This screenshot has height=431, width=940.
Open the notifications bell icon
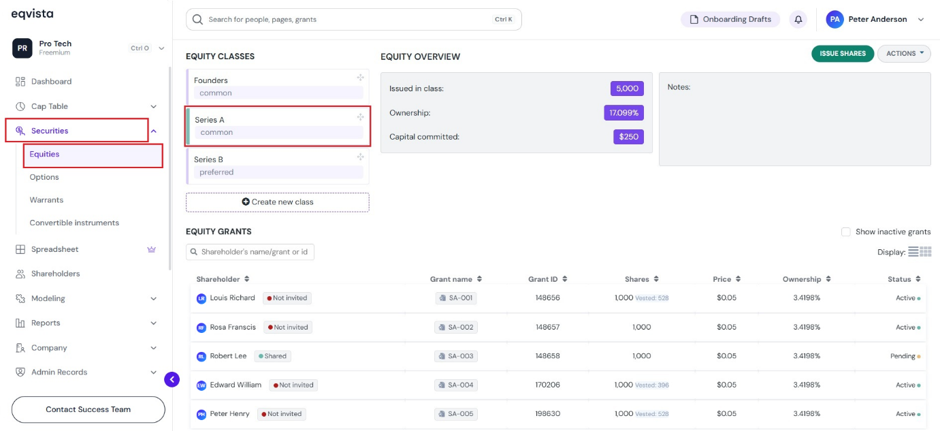(x=798, y=20)
